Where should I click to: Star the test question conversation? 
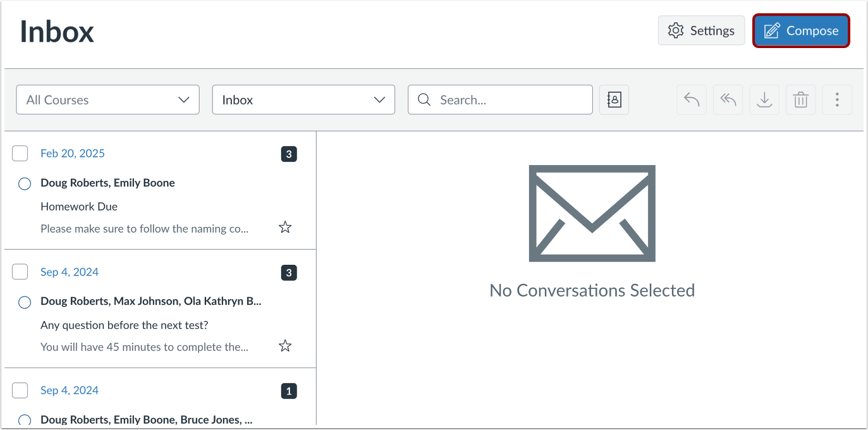pyautogui.click(x=284, y=345)
